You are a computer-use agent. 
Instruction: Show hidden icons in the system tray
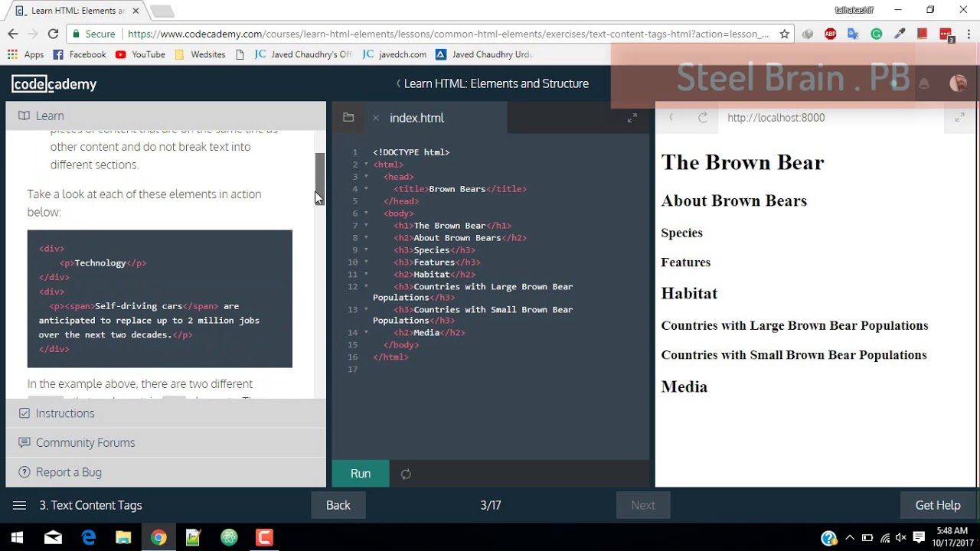coord(849,537)
